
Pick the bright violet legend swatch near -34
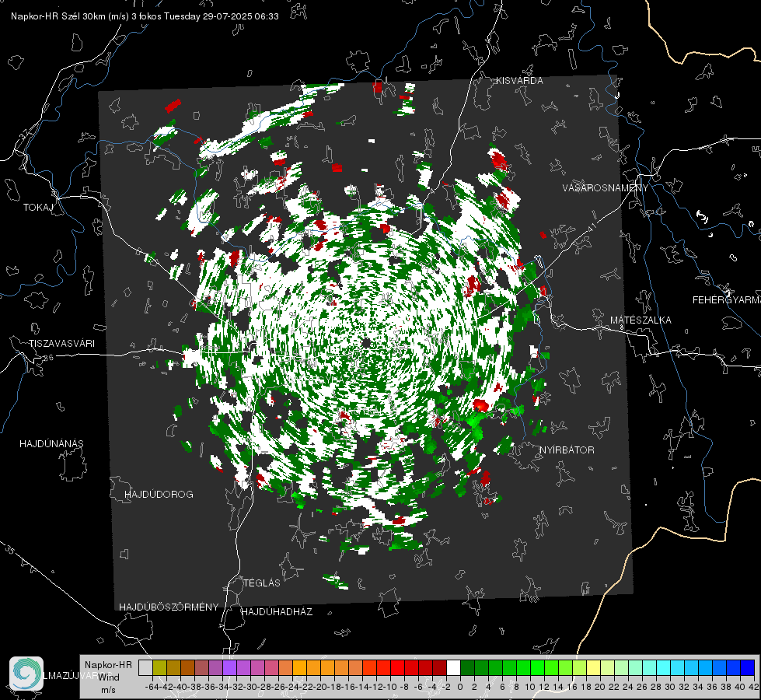(x=229, y=667)
